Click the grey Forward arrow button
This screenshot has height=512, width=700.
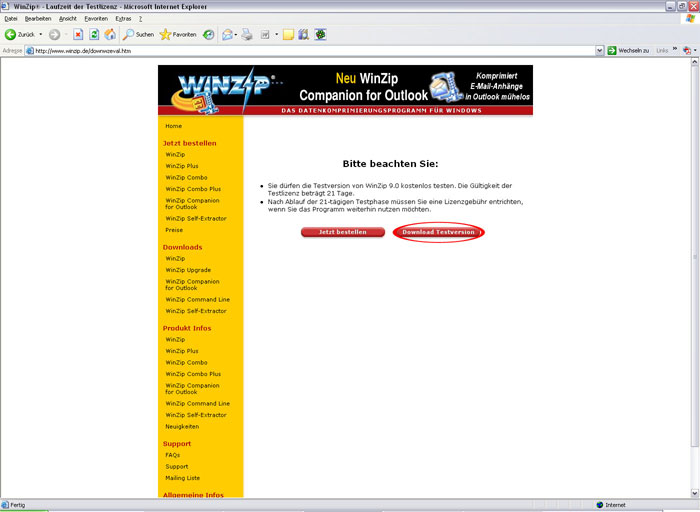click(54, 34)
